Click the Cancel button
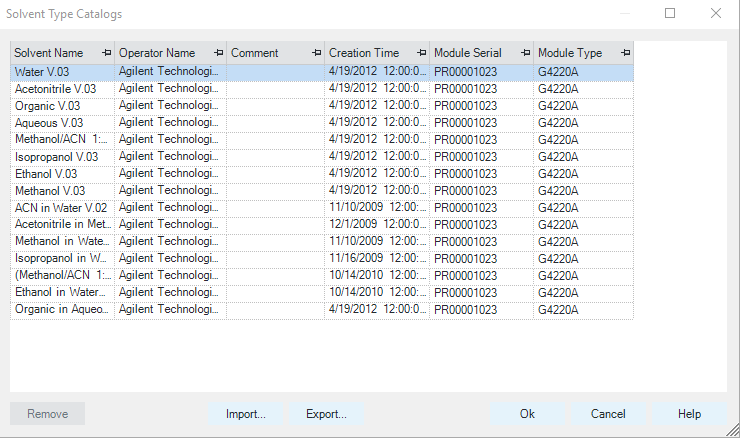The height and width of the screenshot is (439, 741). pos(608,414)
